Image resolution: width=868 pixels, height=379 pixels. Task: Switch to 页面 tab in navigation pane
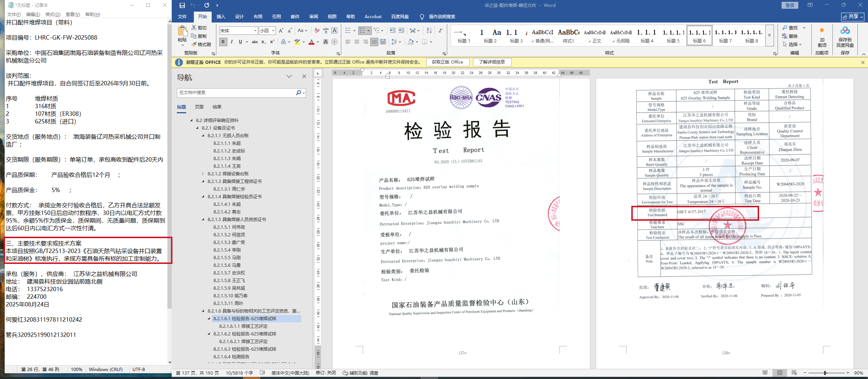point(199,107)
